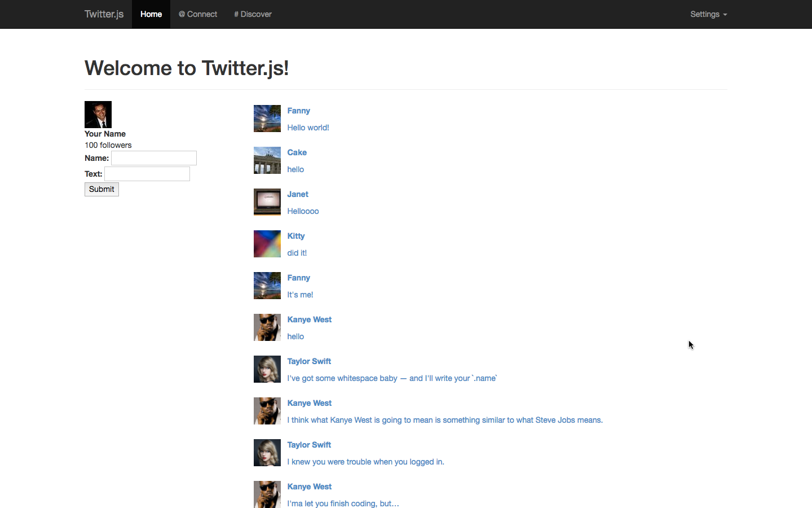Click Taylor Swift's avatar beside the whitespace tweet
812x508 pixels.
[x=267, y=369]
